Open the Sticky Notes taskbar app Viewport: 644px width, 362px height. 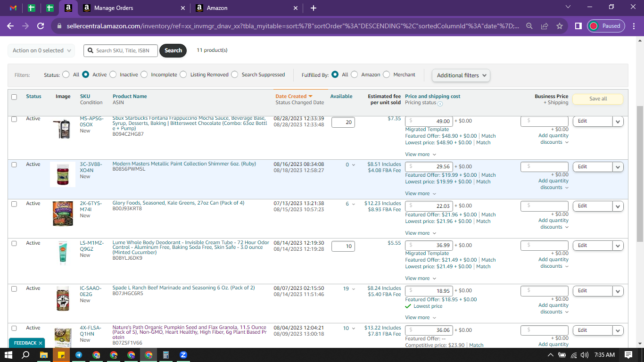61,355
